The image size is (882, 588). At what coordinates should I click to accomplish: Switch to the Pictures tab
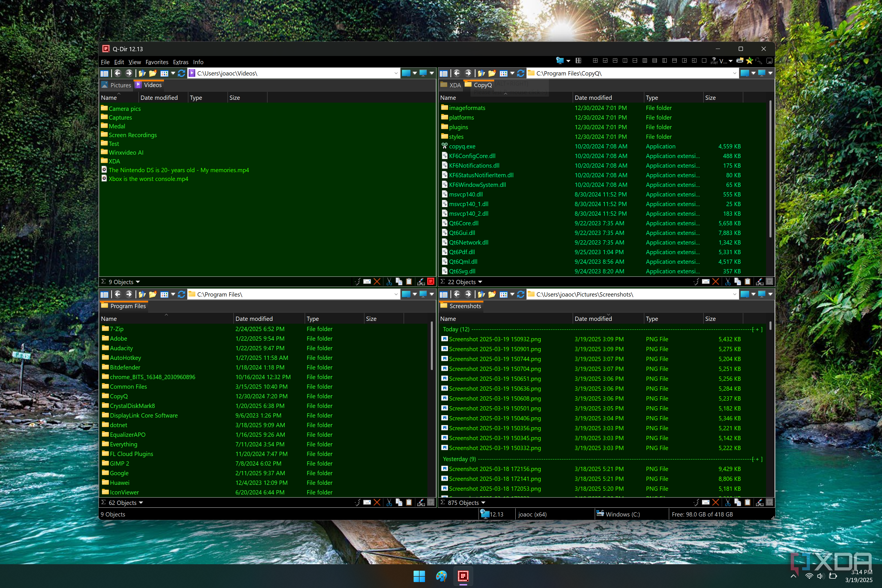pyautogui.click(x=117, y=85)
